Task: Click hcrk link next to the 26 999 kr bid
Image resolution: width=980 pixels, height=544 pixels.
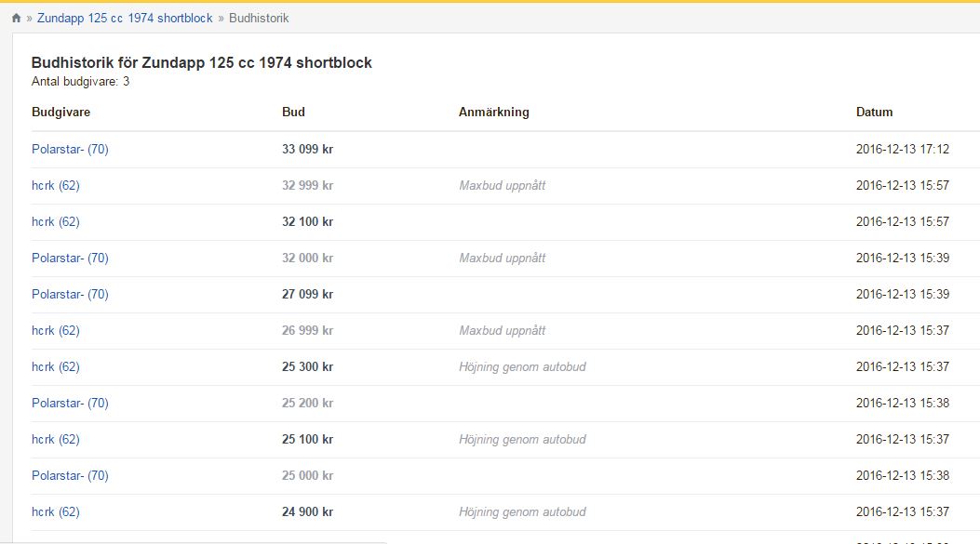Action: (x=56, y=330)
